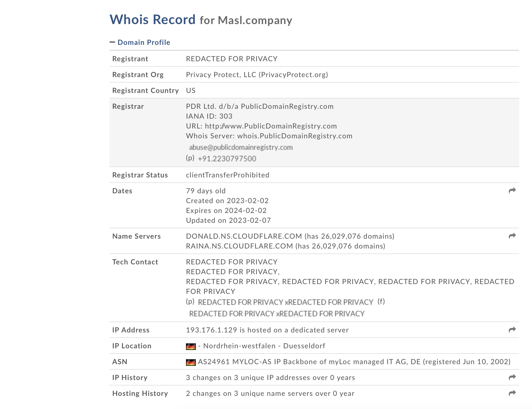Click the Tech Contact (f) redacted fax value

point(277,314)
